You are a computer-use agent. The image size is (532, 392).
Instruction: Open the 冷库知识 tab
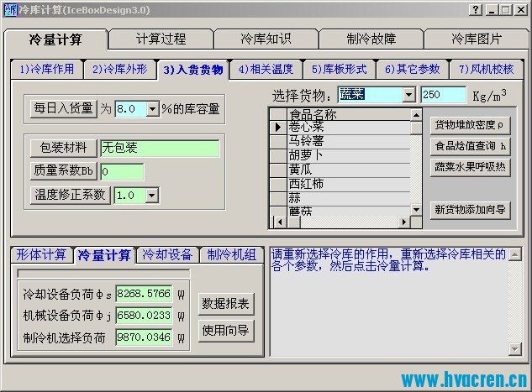266,39
